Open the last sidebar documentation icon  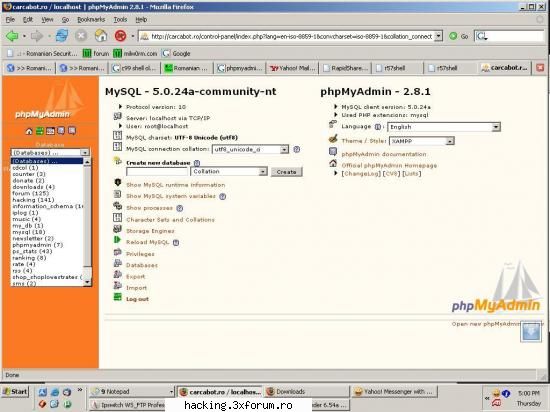tap(72, 131)
